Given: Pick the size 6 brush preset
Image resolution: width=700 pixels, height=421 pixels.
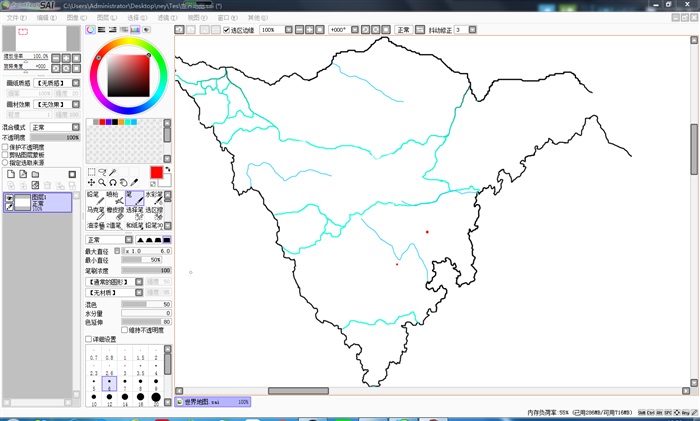Looking at the screenshot, I should (x=109, y=383).
